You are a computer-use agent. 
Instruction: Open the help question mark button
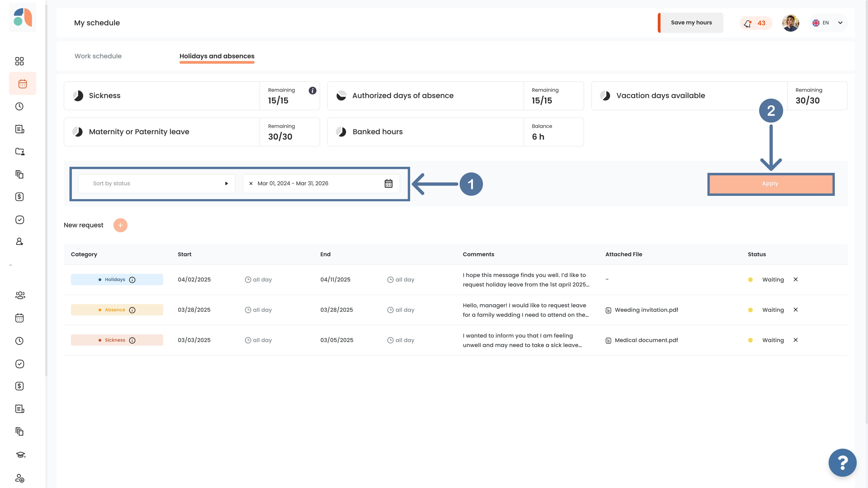pyautogui.click(x=842, y=463)
